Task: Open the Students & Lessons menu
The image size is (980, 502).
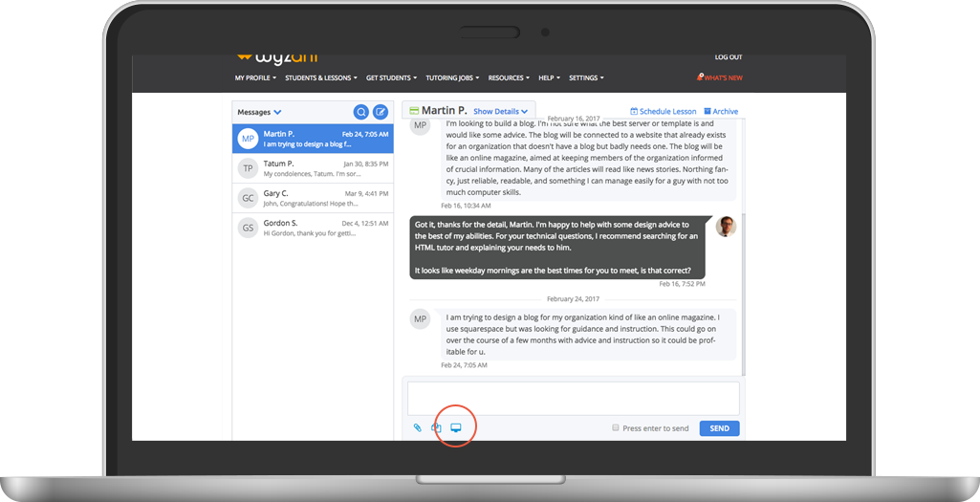Action: tap(320, 78)
